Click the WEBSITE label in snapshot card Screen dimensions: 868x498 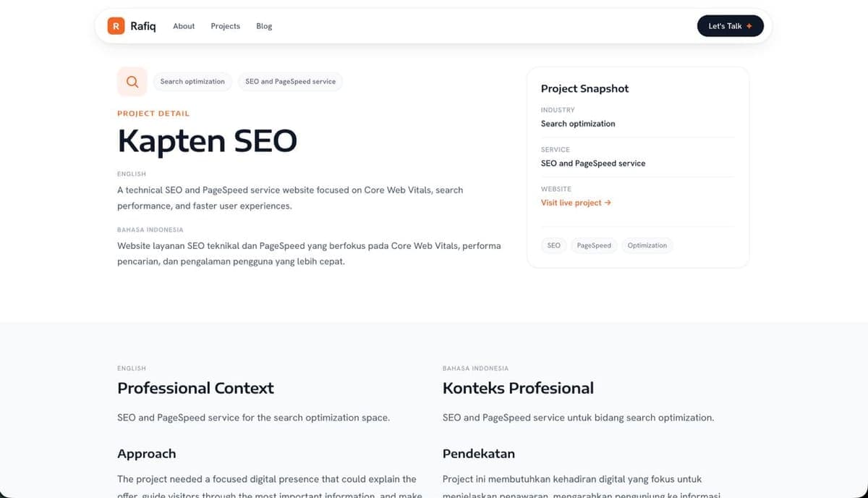pos(556,189)
